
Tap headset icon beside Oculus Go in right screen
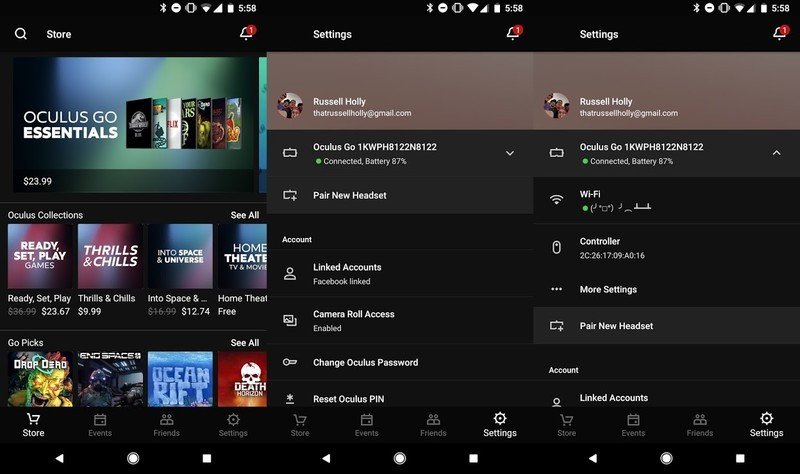point(557,153)
